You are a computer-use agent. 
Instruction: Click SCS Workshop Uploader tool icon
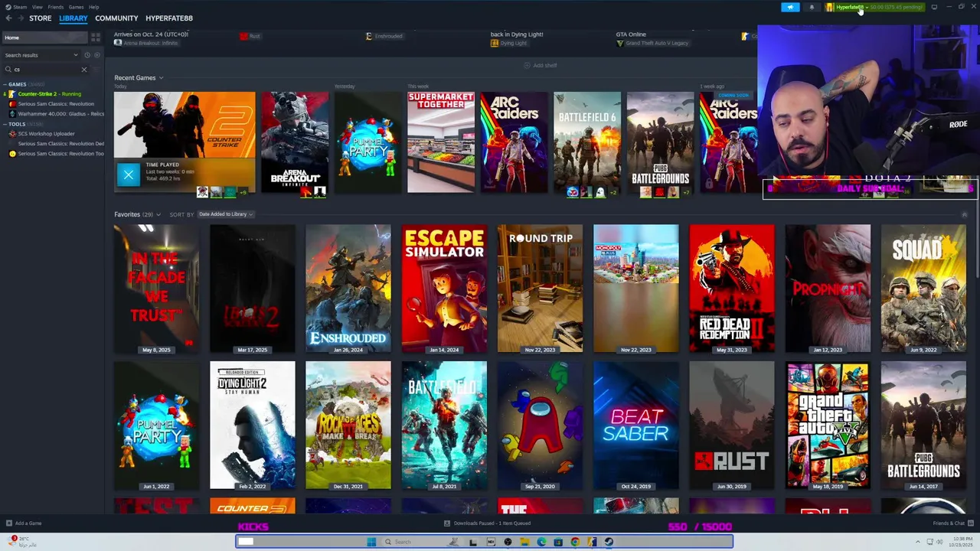12,134
